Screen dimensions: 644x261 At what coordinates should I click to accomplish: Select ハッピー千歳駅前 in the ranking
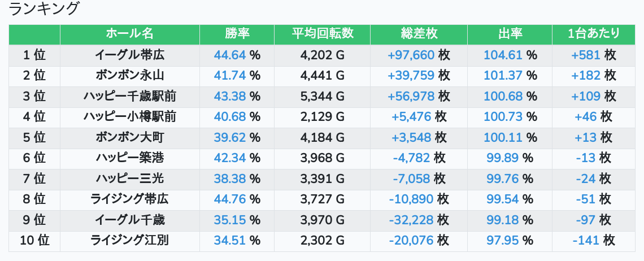click(130, 96)
